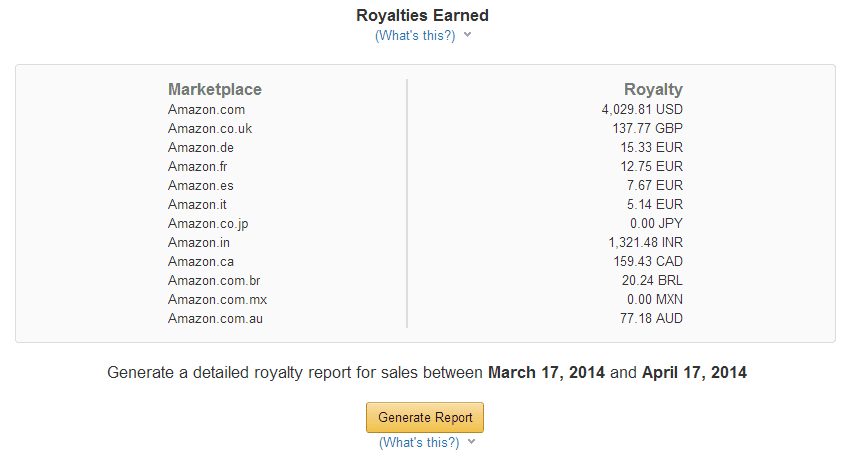
Task: Click the Royalty column header
Action: pyautogui.click(x=653, y=90)
